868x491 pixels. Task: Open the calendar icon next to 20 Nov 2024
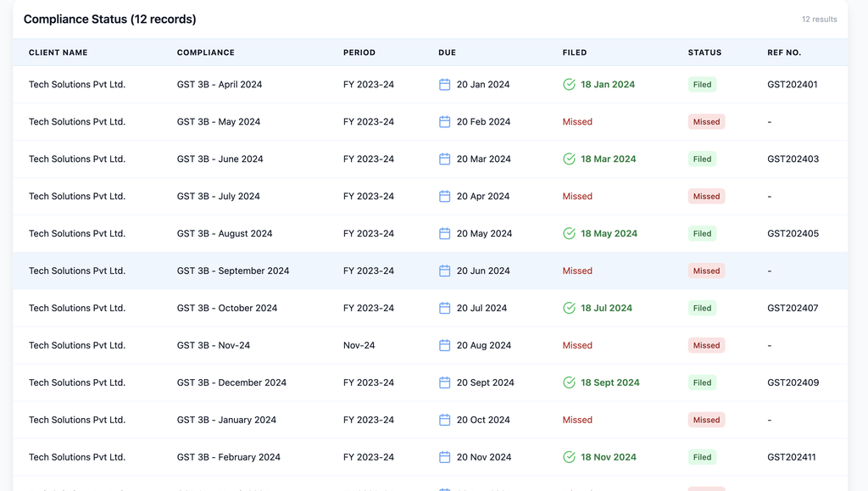click(444, 458)
